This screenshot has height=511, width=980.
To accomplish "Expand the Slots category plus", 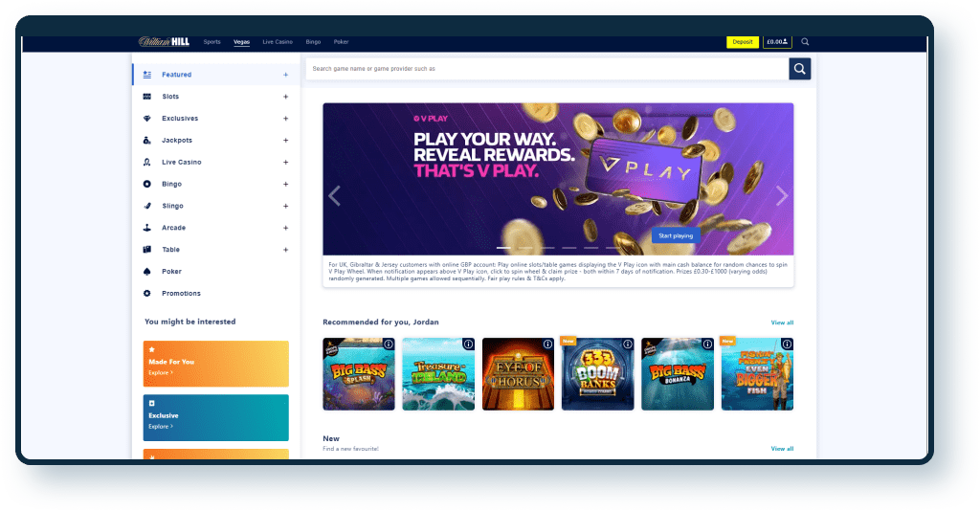I will click(x=285, y=97).
